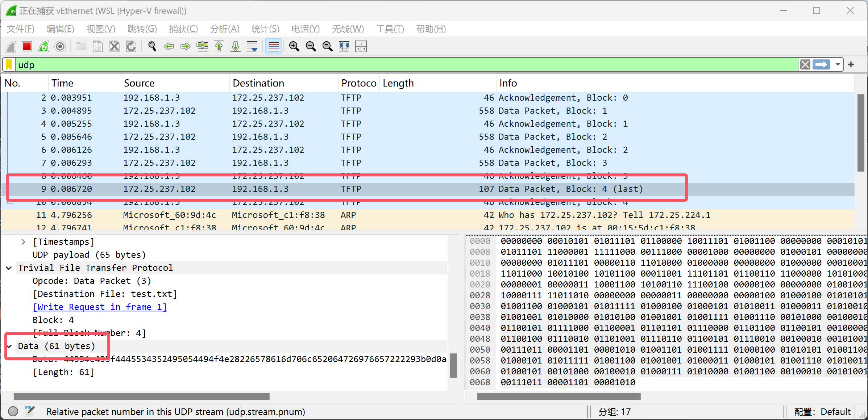Click Go to specified packet icon

202,46
